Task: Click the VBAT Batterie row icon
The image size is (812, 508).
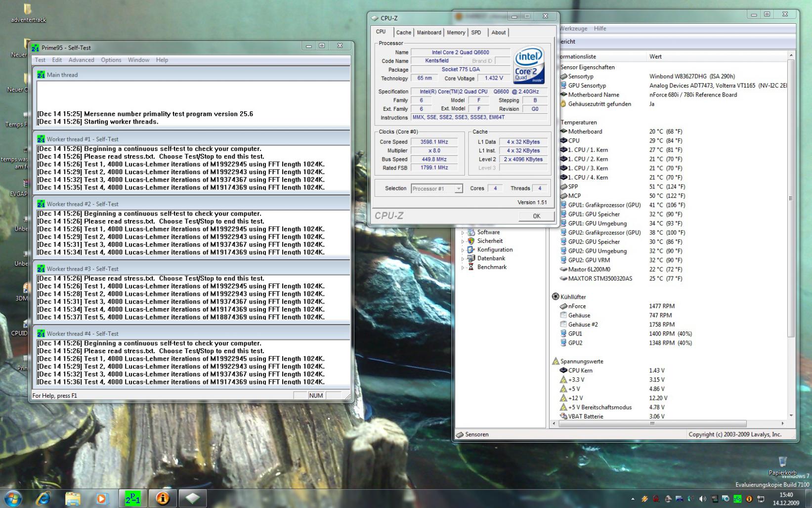Action: tap(563, 416)
